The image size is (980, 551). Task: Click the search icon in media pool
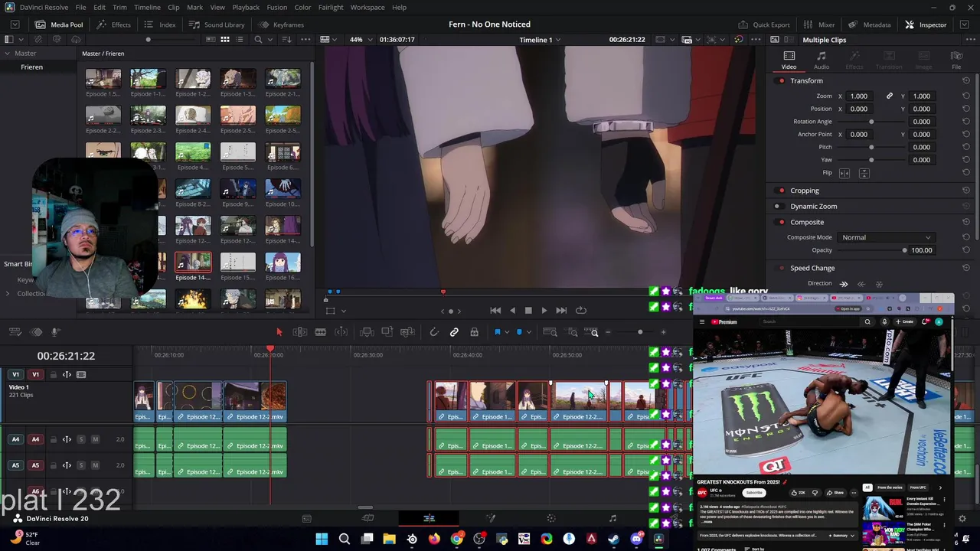(259, 40)
